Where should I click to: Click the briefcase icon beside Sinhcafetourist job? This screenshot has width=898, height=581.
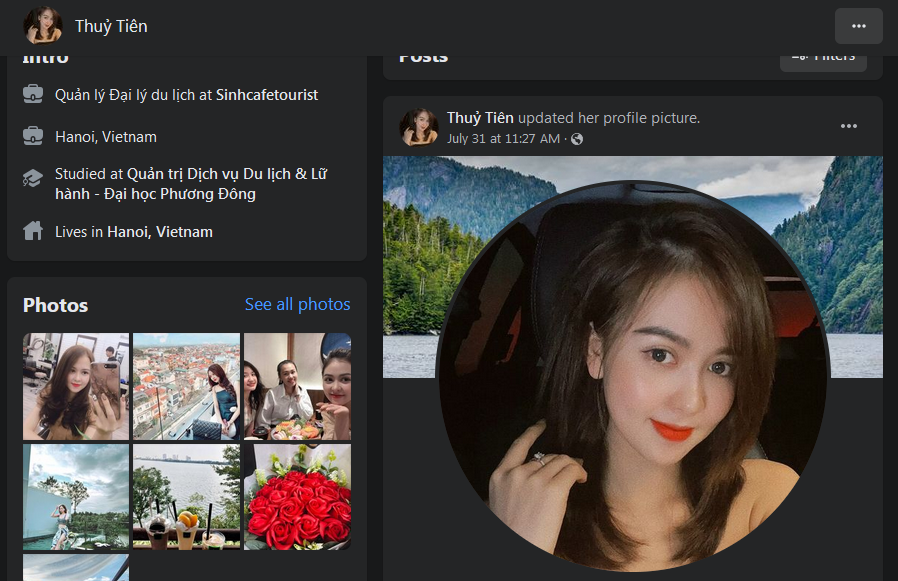coord(33,94)
